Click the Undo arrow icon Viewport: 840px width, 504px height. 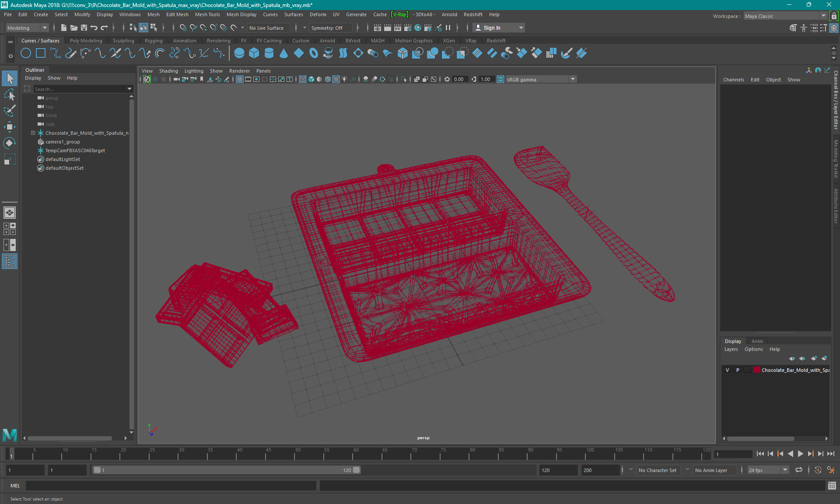click(94, 28)
